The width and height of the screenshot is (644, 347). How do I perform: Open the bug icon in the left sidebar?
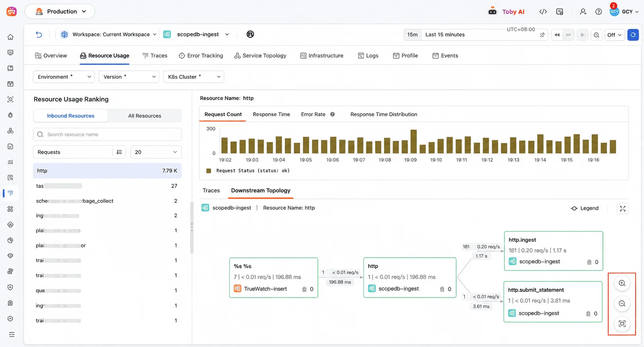click(11, 115)
